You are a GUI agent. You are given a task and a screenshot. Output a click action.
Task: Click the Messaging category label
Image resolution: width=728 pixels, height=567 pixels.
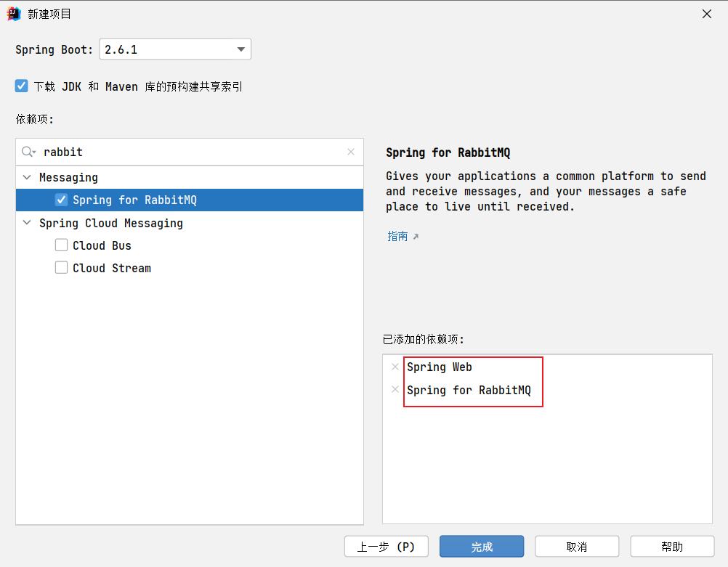[x=68, y=177]
